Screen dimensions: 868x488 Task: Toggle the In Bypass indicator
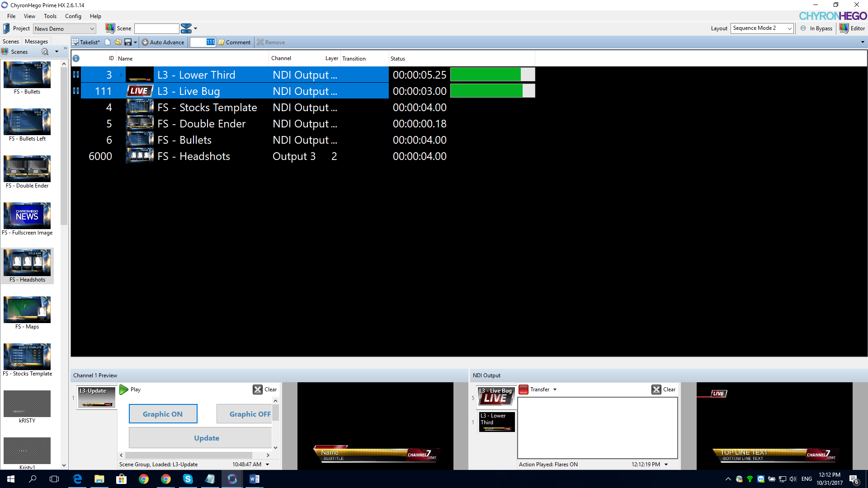pos(803,28)
